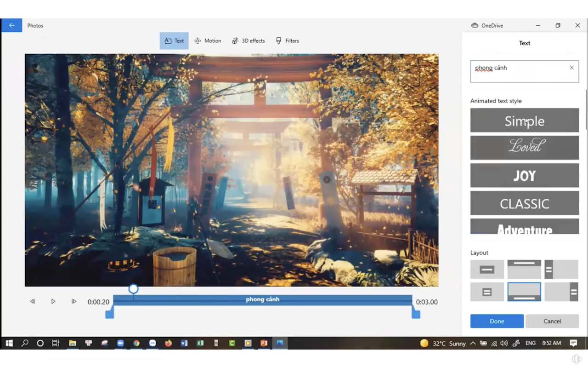Image resolution: width=588 pixels, height=368 pixels.
Task: Open the clock showing 8:52 AM
Action: click(x=551, y=343)
